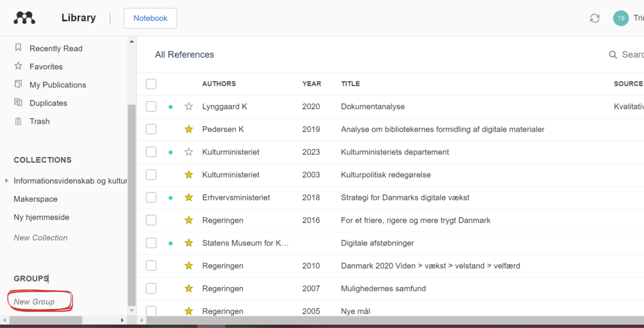Viewport: 644px width, 328px height.
Task: Check the Kulturpolitisk redegørelse row checkbox
Action: coord(151,175)
